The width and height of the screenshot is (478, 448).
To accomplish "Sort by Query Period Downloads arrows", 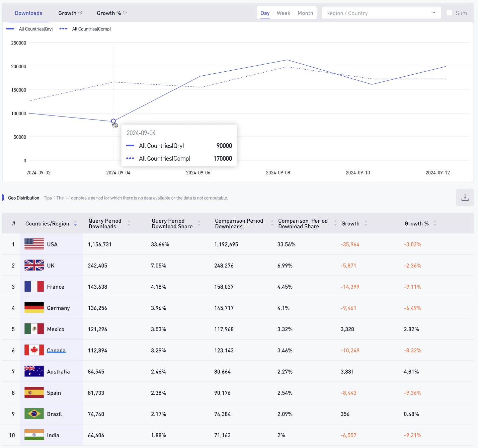I will pyautogui.click(x=129, y=223).
